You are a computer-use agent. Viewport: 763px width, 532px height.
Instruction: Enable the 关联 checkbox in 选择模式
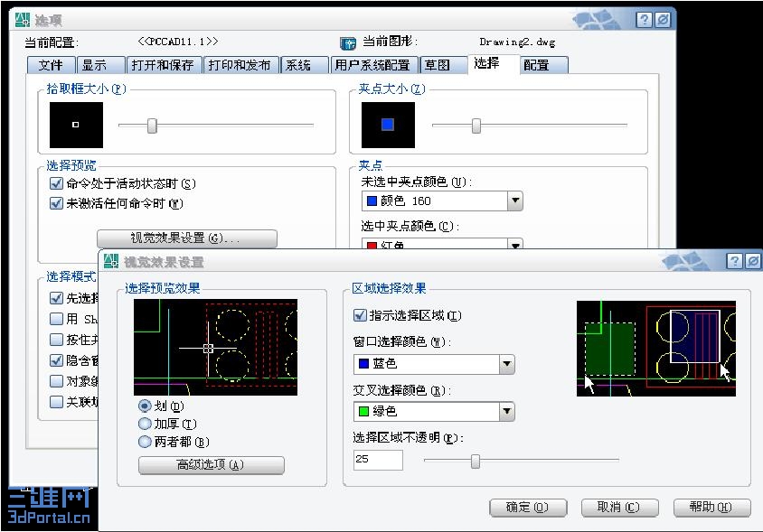[56, 402]
